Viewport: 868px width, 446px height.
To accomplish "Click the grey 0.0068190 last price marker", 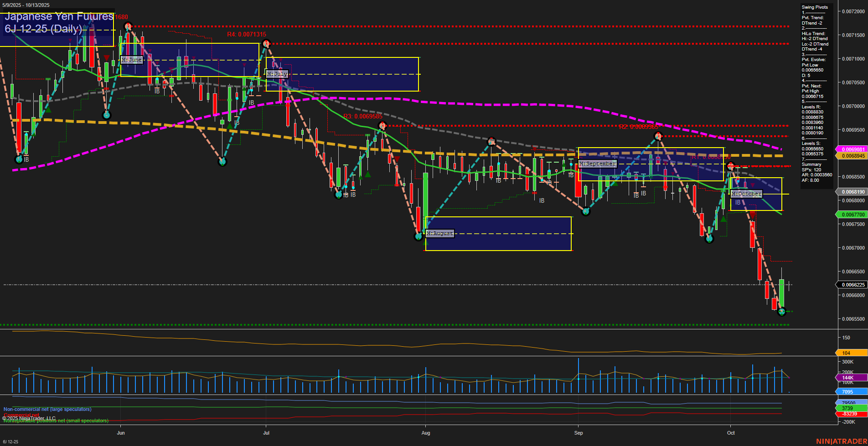I will point(852,192).
